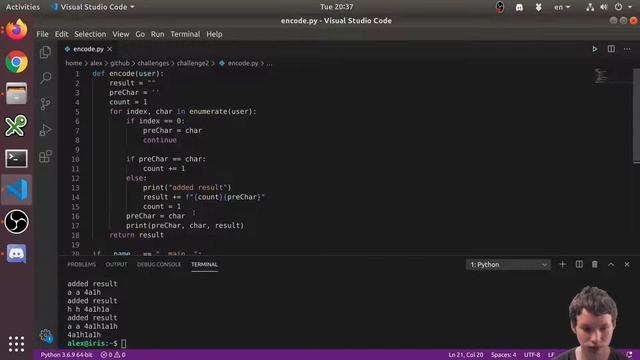This screenshot has height=360, width=640.
Task: Open the Discord tray icon
Action: point(519,7)
